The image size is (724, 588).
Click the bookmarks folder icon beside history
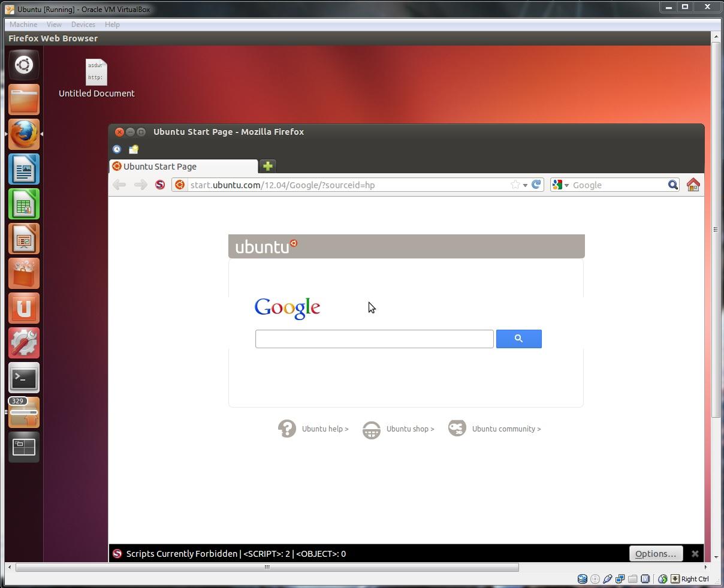point(134,149)
